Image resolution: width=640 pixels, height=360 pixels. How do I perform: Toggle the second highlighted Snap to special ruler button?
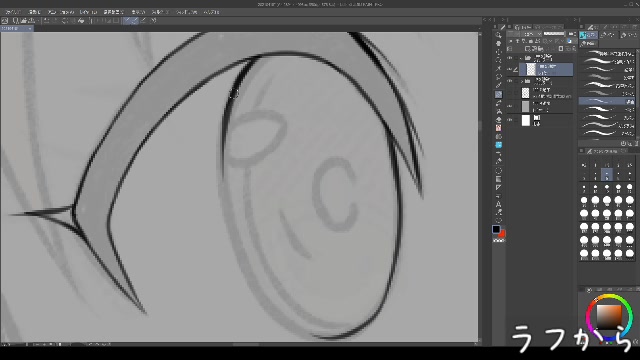click(134, 20)
